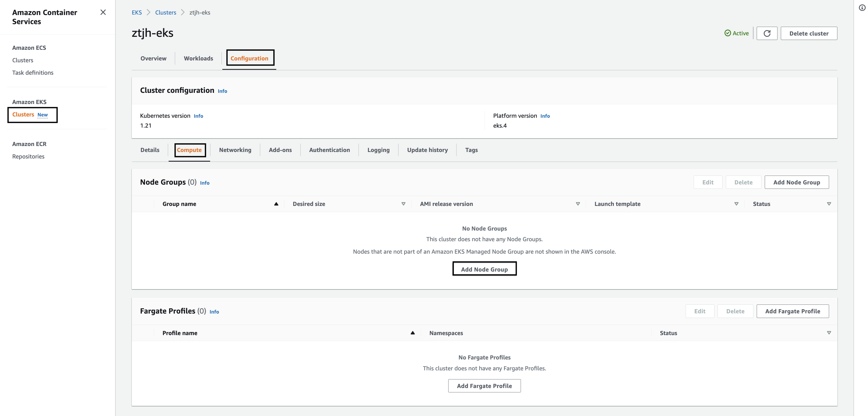Open the Workloads tab

click(198, 58)
